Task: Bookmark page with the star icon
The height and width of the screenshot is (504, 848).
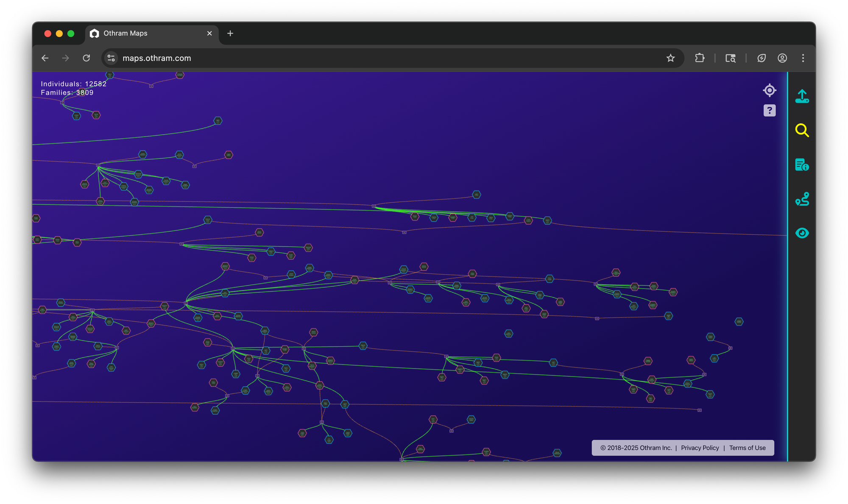Action: point(670,58)
